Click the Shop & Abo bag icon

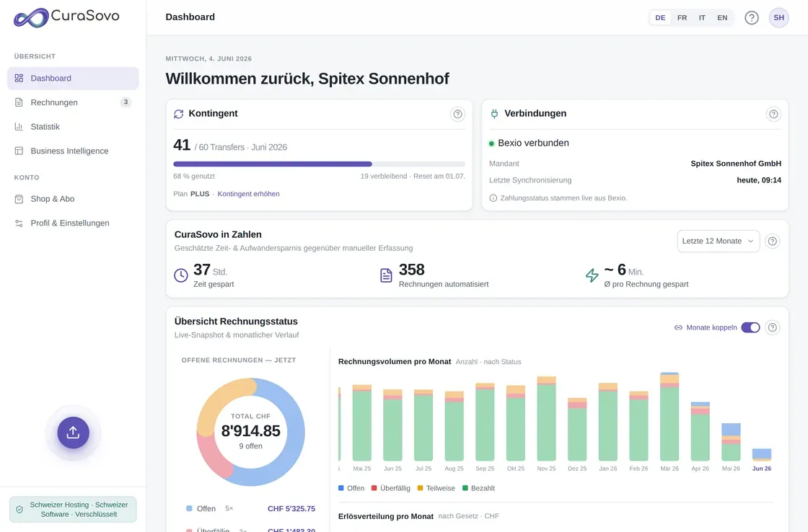[19, 199]
